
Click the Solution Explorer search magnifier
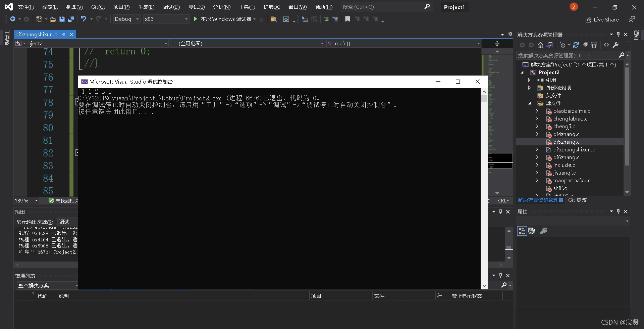[622, 55]
